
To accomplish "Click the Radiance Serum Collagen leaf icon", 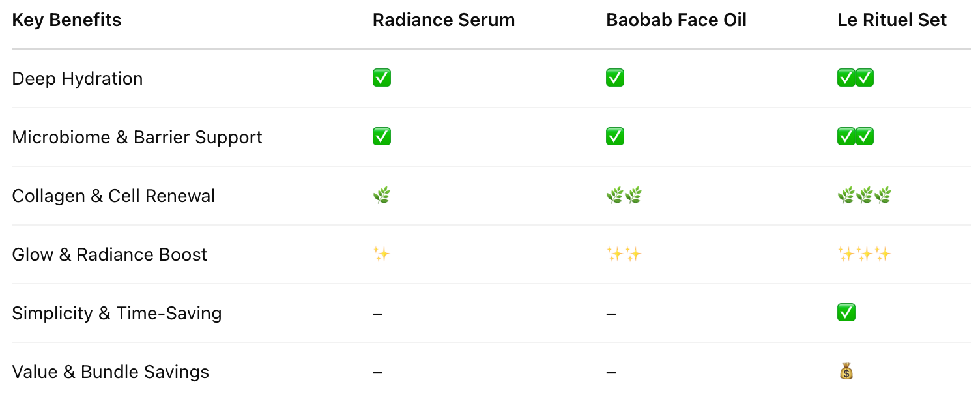I will (x=381, y=196).
